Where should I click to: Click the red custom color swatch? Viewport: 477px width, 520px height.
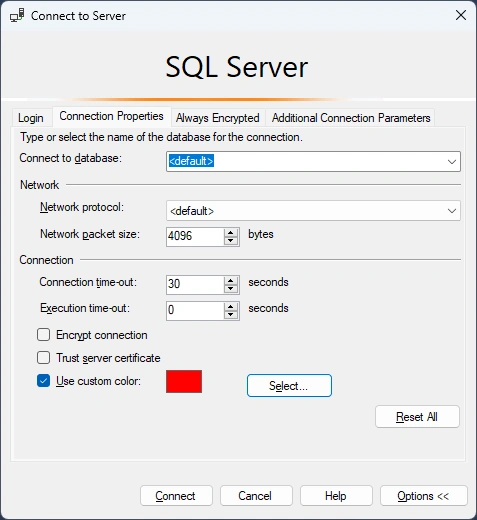pos(184,381)
